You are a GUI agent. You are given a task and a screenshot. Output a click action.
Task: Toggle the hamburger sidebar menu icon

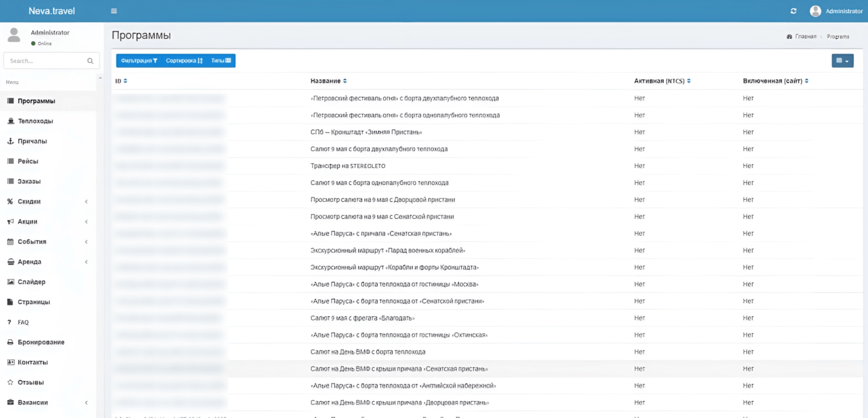tap(114, 11)
